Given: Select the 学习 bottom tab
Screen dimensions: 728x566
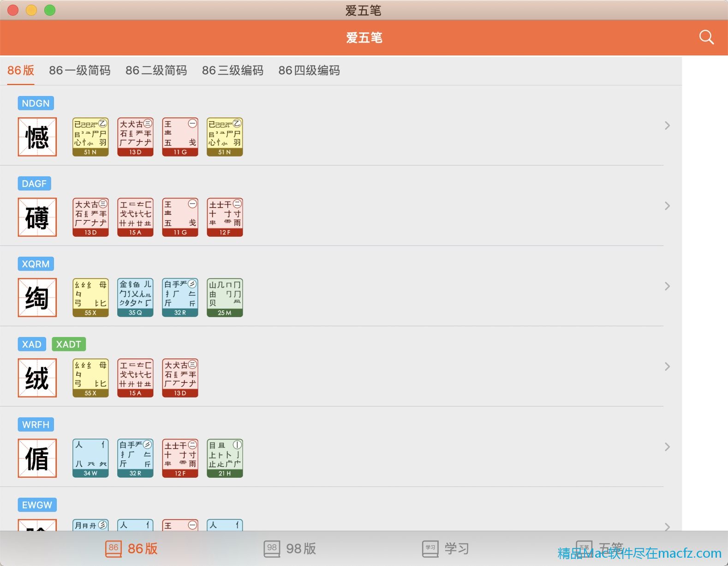Looking at the screenshot, I should tap(446, 548).
